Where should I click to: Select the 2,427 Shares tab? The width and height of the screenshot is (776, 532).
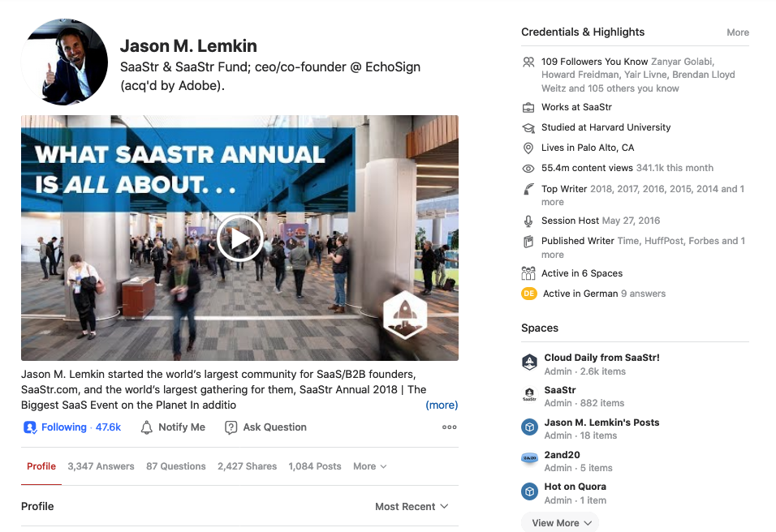tap(247, 466)
